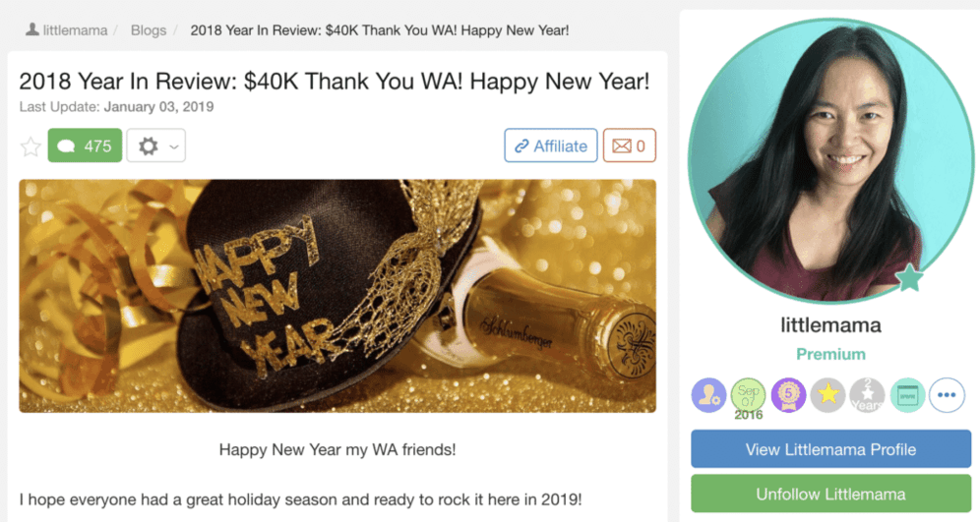Screen dimensions: 980x522
Task: Click the 2 Years membership badge
Action: (x=867, y=395)
